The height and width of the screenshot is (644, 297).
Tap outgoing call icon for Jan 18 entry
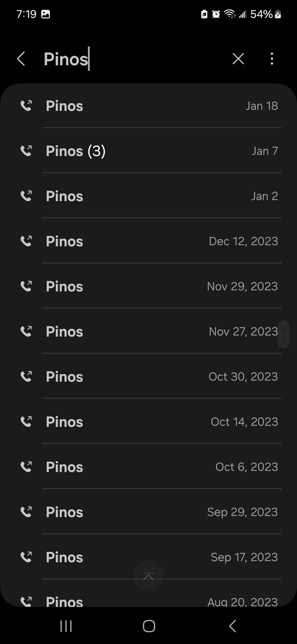pyautogui.click(x=26, y=106)
